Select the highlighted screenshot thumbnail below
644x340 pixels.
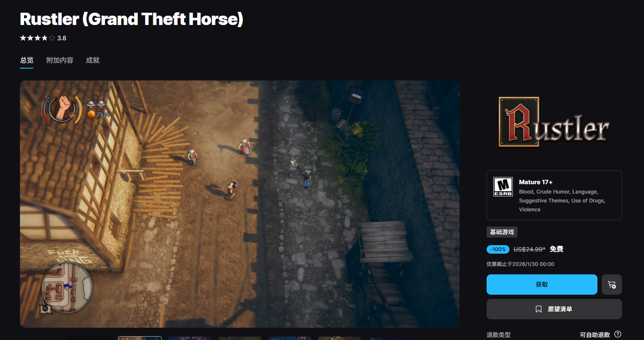pyautogui.click(x=140, y=338)
